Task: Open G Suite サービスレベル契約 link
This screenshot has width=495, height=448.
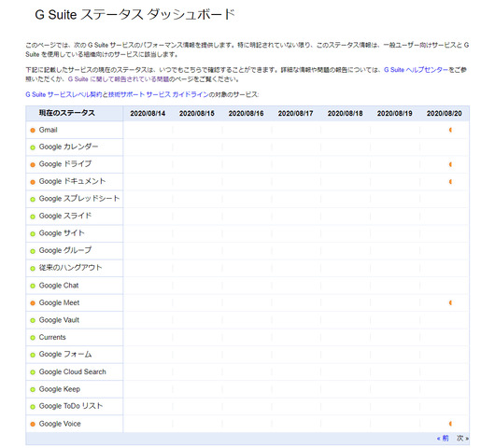Action: (x=64, y=94)
